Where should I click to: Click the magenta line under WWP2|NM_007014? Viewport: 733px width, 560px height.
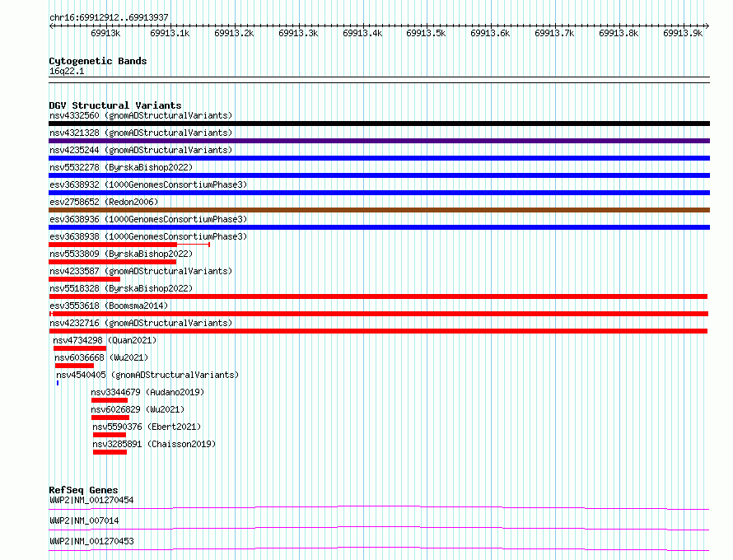(x=379, y=527)
